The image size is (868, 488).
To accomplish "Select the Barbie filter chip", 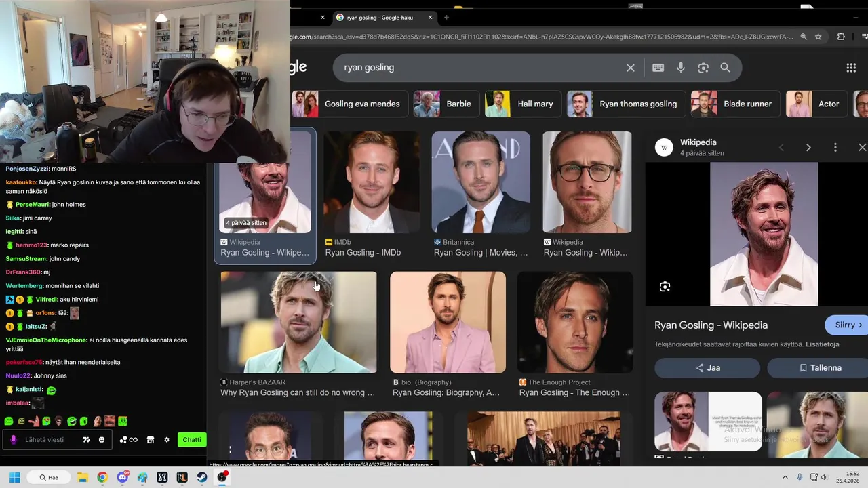I will 447,104.
